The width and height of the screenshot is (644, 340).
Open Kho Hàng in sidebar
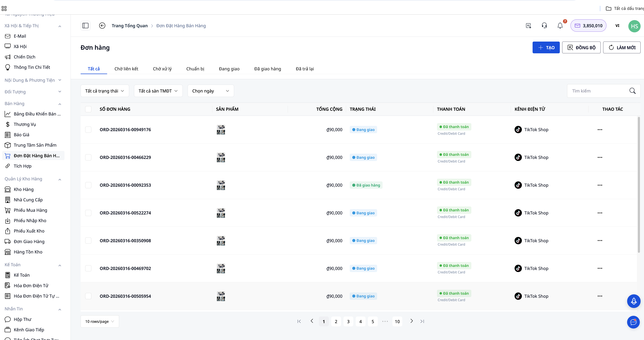point(23,189)
